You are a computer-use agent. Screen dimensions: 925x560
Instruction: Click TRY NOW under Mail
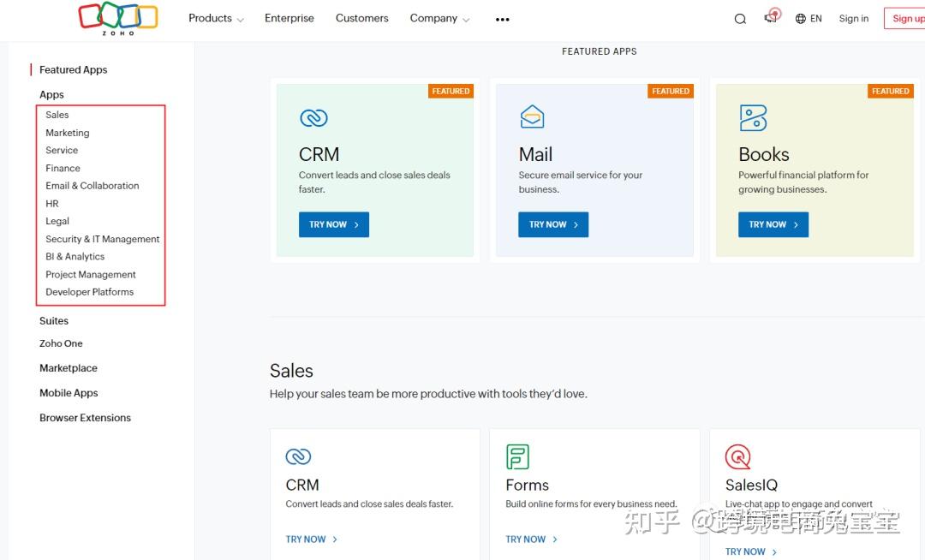coord(552,224)
